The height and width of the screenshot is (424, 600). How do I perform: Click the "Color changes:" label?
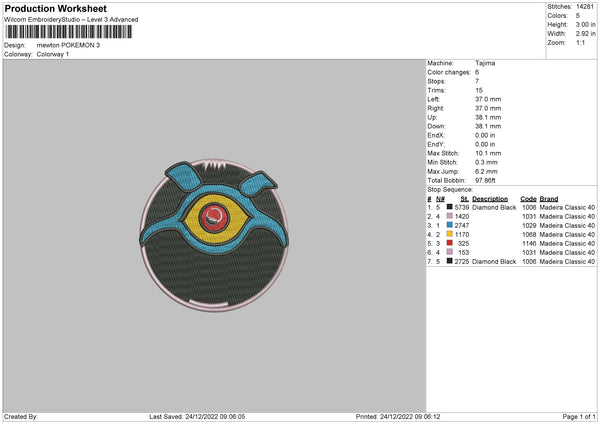449,72
